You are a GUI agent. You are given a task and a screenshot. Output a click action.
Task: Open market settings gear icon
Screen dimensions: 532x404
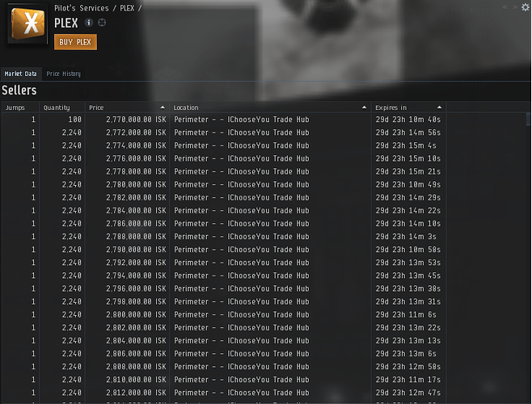pos(526,7)
